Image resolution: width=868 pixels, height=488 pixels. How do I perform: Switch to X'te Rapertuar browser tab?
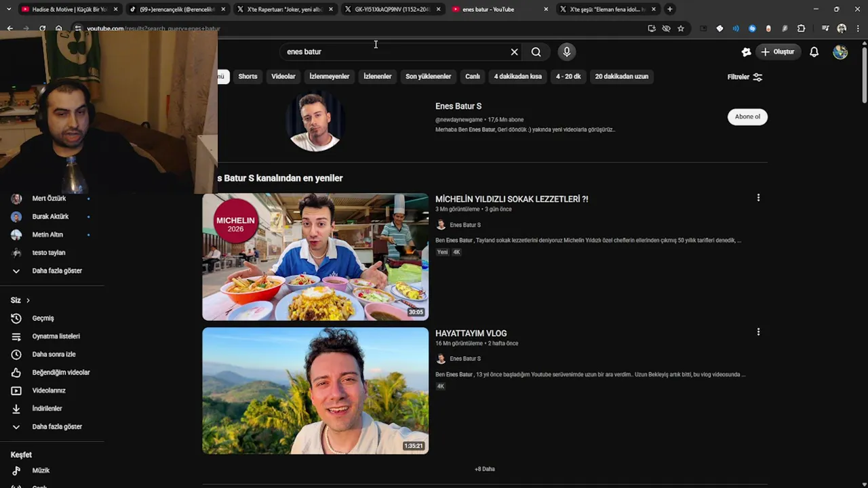click(x=285, y=9)
